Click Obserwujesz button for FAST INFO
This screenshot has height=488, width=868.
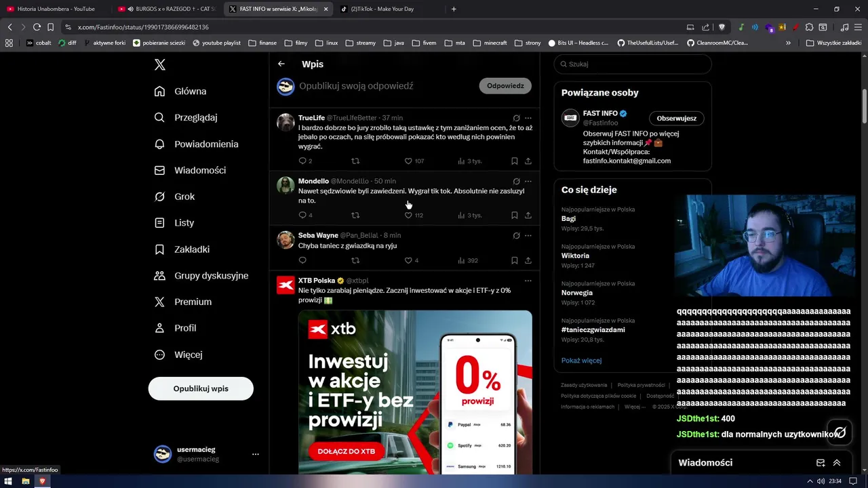[x=676, y=119]
